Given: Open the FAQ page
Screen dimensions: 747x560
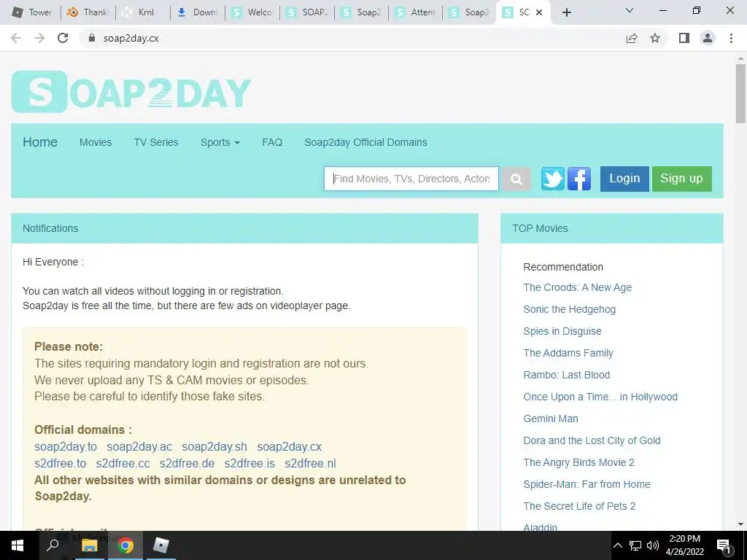Looking at the screenshot, I should point(272,142).
